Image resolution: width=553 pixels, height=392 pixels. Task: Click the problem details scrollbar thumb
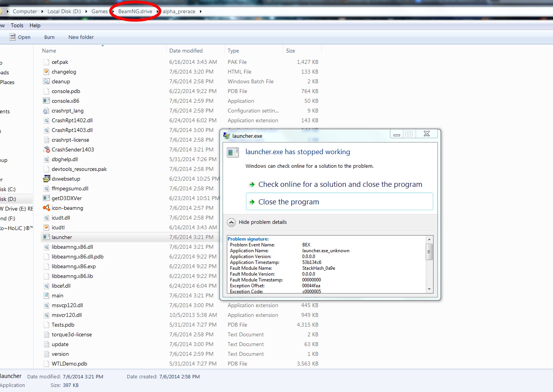point(429,252)
